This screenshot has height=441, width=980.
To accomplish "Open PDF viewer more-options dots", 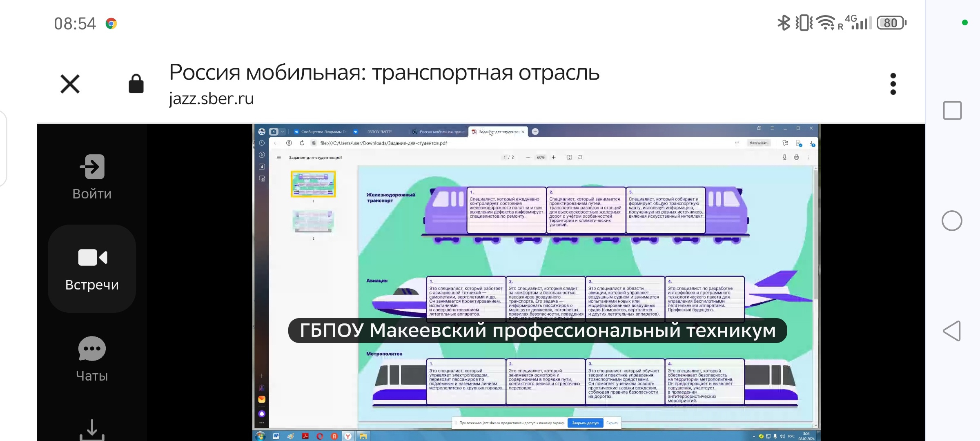I will (x=808, y=157).
